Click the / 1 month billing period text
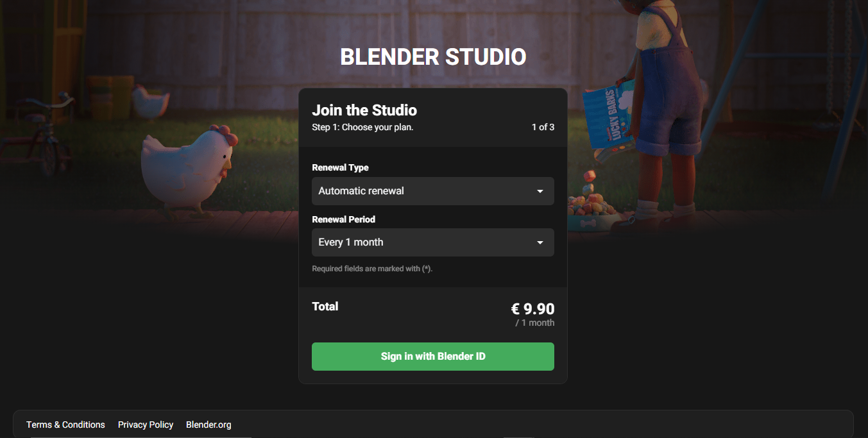The image size is (868, 438). point(535,323)
